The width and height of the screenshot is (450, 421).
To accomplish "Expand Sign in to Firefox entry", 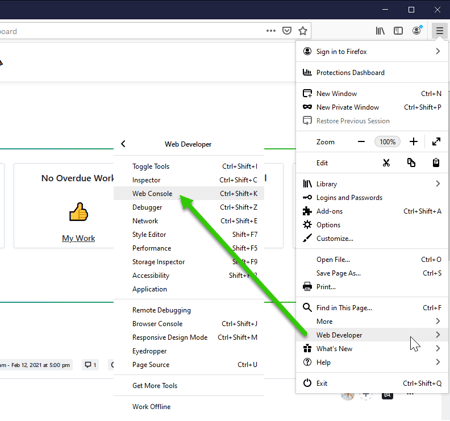I will (x=372, y=51).
